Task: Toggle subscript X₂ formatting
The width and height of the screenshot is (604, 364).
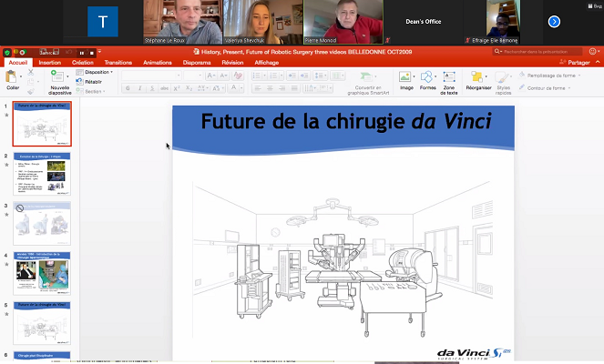Action: pos(189,88)
